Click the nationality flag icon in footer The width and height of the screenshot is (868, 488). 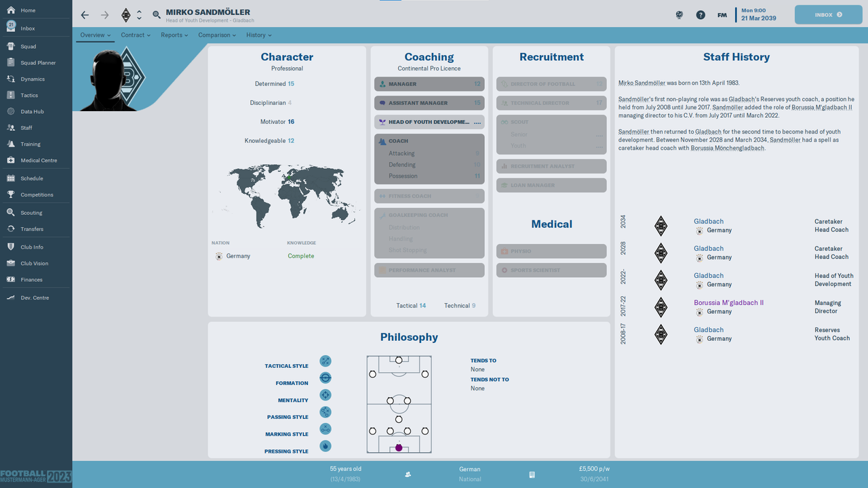click(408, 474)
